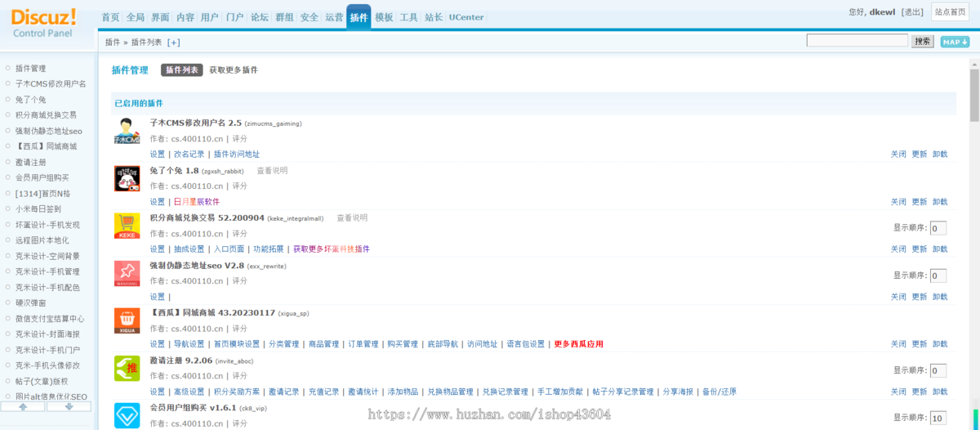Click the 子木CMS修改用户名 plugin icon
This screenshot has height=430, width=980.
coord(127,131)
